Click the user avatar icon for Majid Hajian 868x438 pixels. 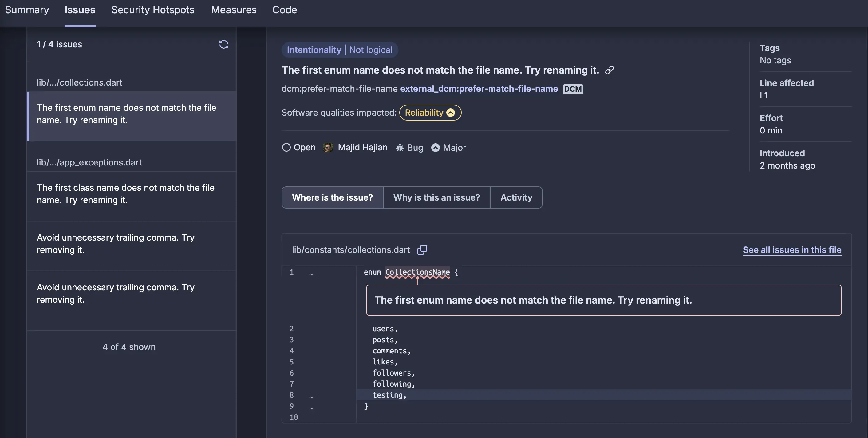click(328, 148)
